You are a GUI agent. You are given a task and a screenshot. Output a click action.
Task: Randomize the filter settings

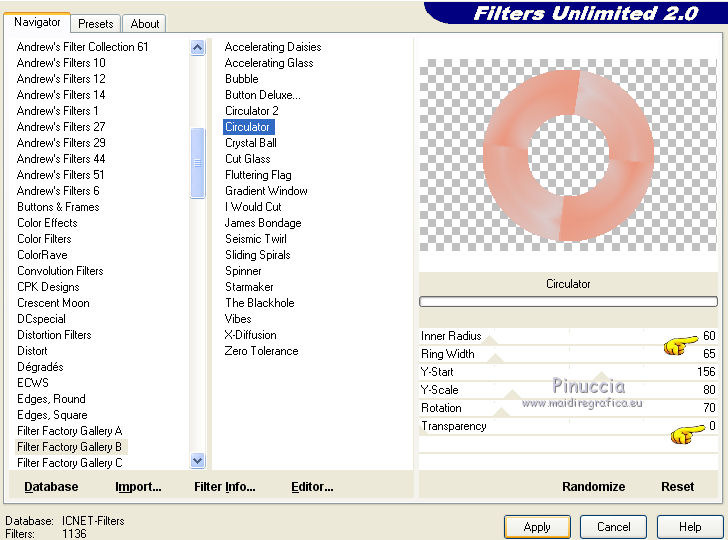[593, 487]
